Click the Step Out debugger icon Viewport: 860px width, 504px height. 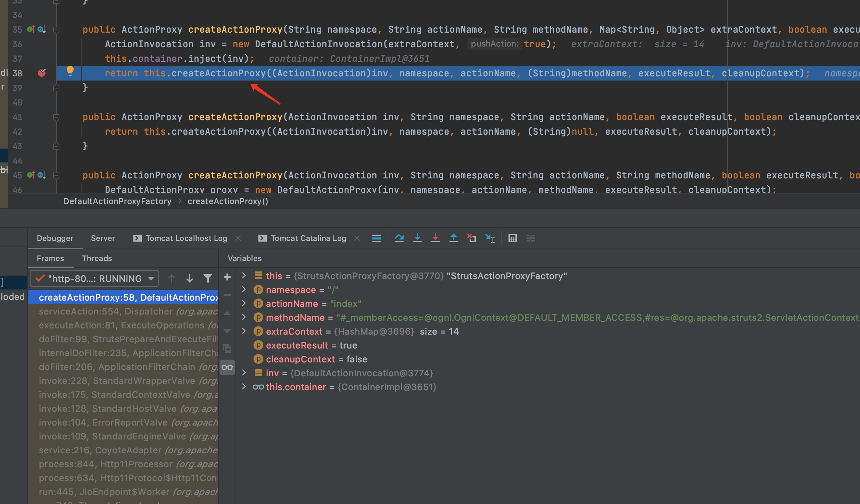click(454, 238)
